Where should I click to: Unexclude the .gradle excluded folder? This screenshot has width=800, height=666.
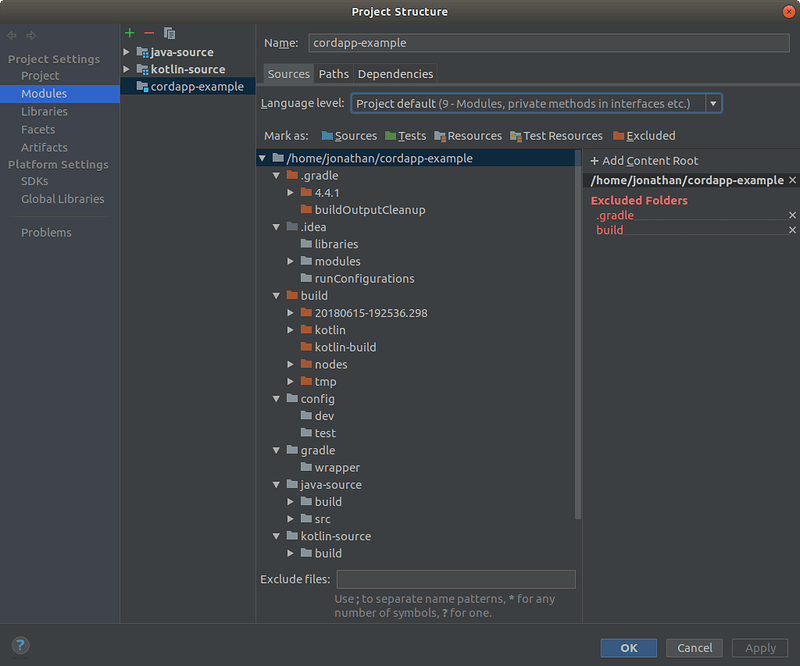[792, 215]
